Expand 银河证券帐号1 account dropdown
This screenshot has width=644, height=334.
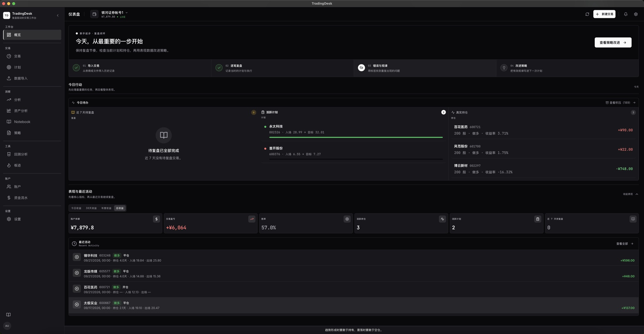(110, 14)
